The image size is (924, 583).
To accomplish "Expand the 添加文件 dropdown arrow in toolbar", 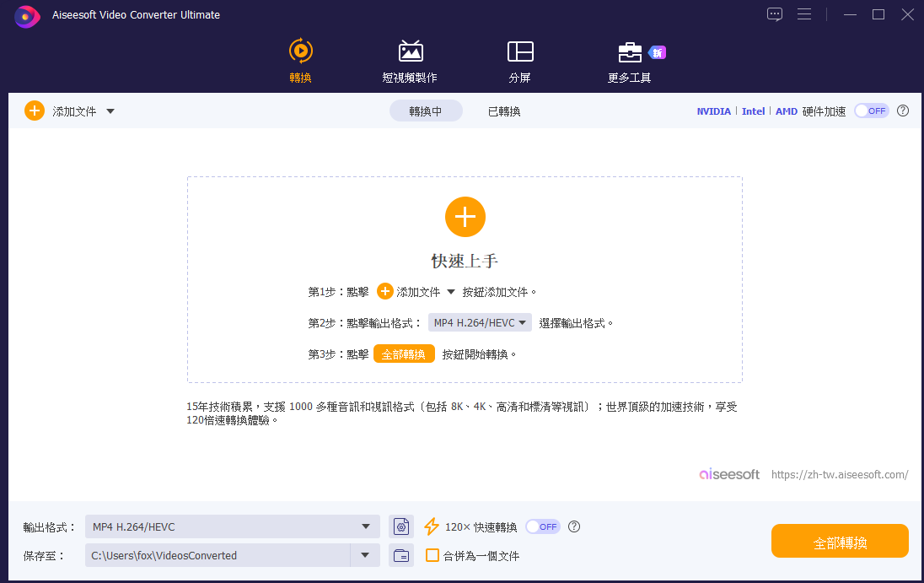I will click(x=110, y=111).
